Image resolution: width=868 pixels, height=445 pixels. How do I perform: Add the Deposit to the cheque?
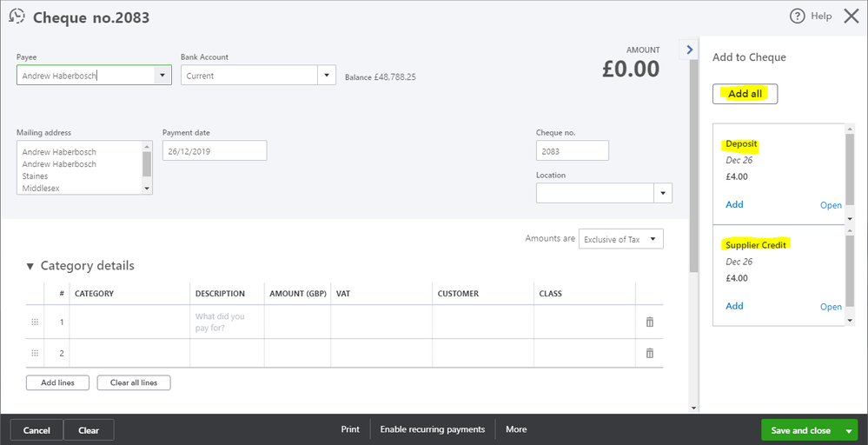(x=734, y=204)
